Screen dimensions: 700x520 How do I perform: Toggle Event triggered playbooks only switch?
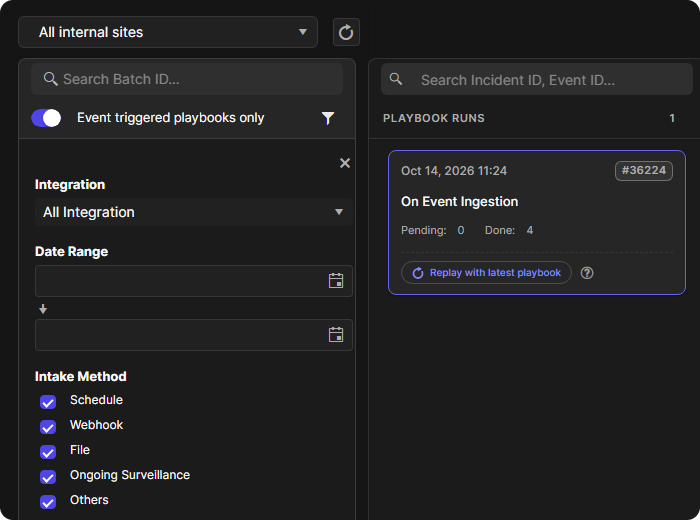tap(46, 118)
